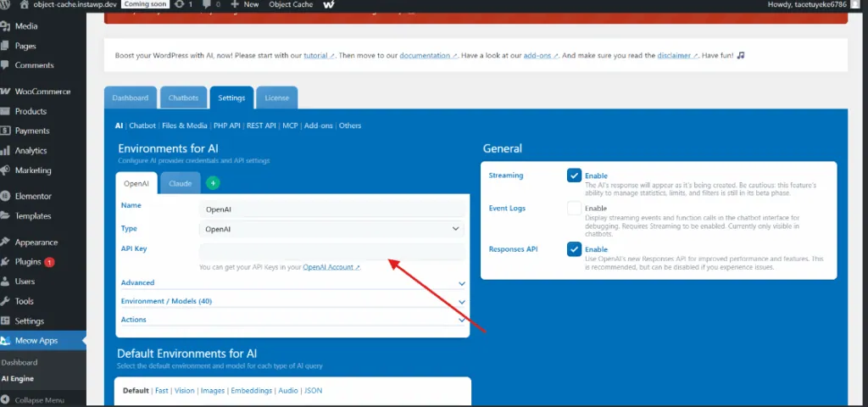The height and width of the screenshot is (407, 868).
Task: Select JSON default environment tab
Action: pyautogui.click(x=314, y=391)
